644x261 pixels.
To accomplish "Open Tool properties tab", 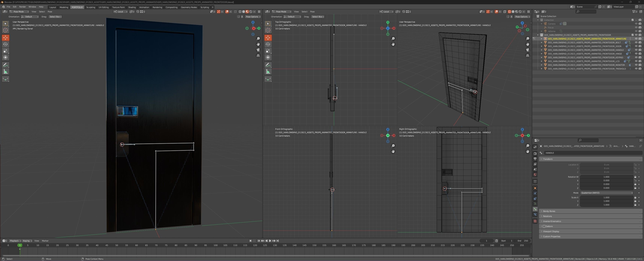I will [x=535, y=147].
